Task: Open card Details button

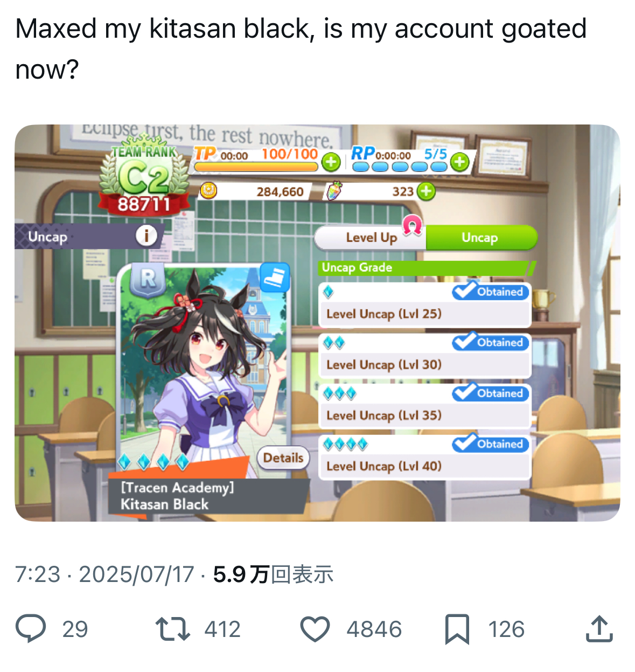Action: click(x=283, y=458)
